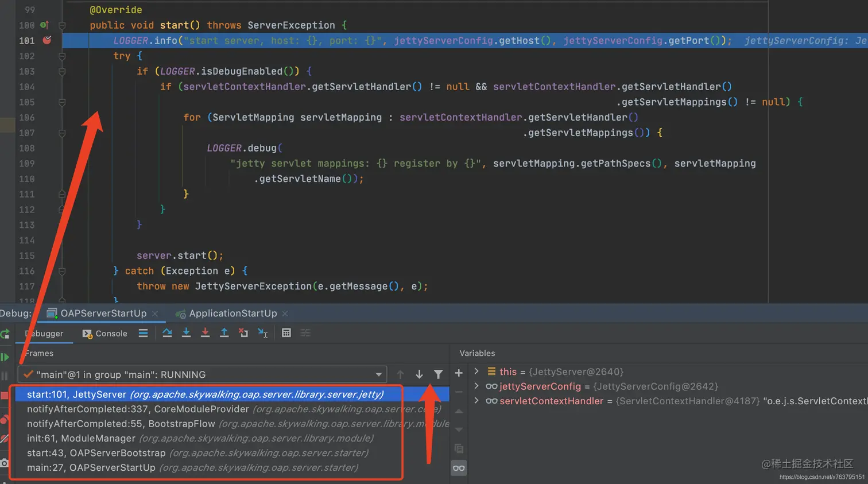Click the Pause Program icon
Image resolution: width=868 pixels, height=484 pixels.
tap(4, 376)
